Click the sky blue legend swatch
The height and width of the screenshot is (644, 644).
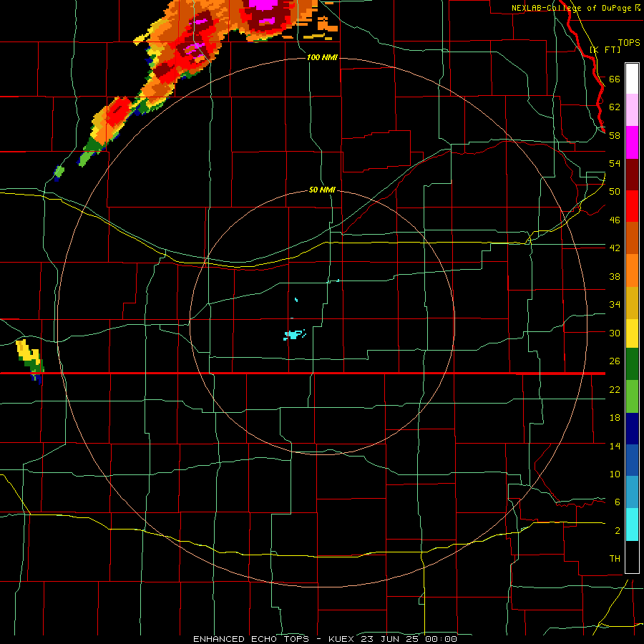632,492
